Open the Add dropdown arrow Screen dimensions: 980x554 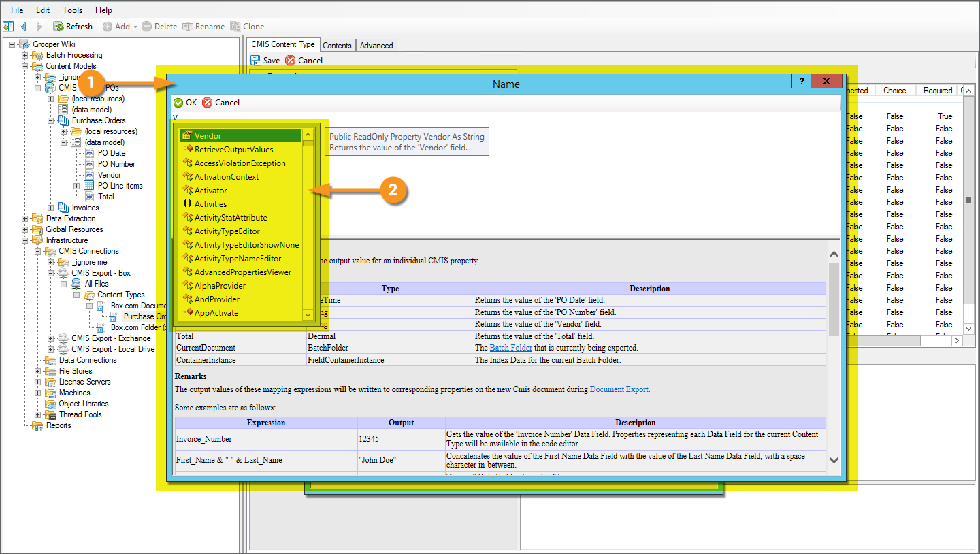(135, 27)
